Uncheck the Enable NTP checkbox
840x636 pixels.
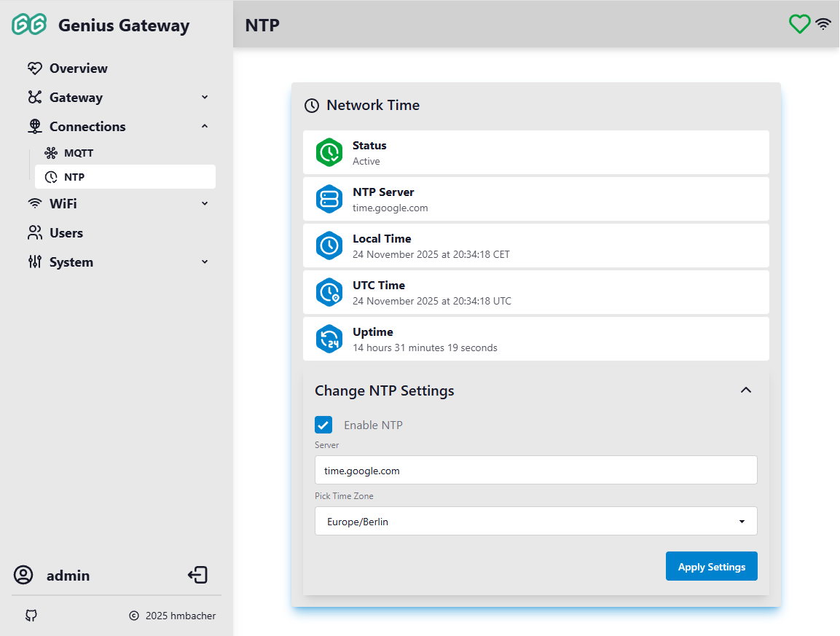click(x=323, y=425)
